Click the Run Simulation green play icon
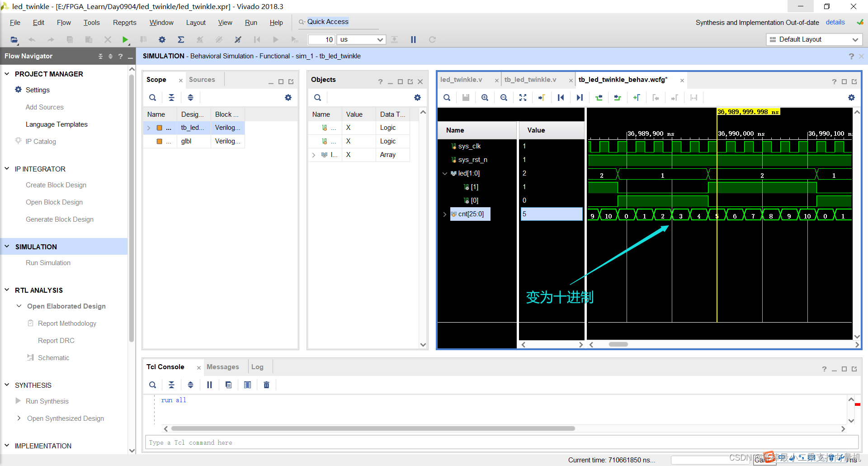Screen dimensions: 868x466 (x=125, y=40)
